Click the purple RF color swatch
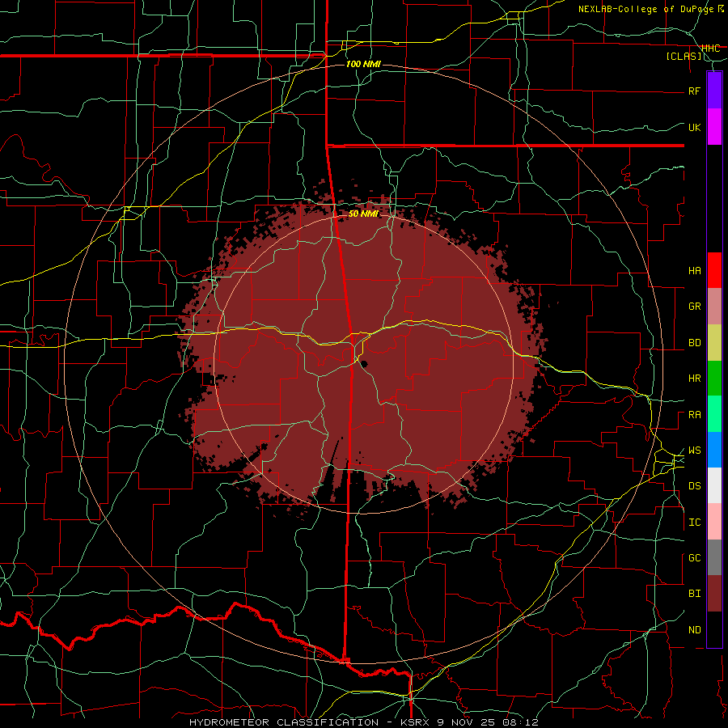 [x=714, y=90]
